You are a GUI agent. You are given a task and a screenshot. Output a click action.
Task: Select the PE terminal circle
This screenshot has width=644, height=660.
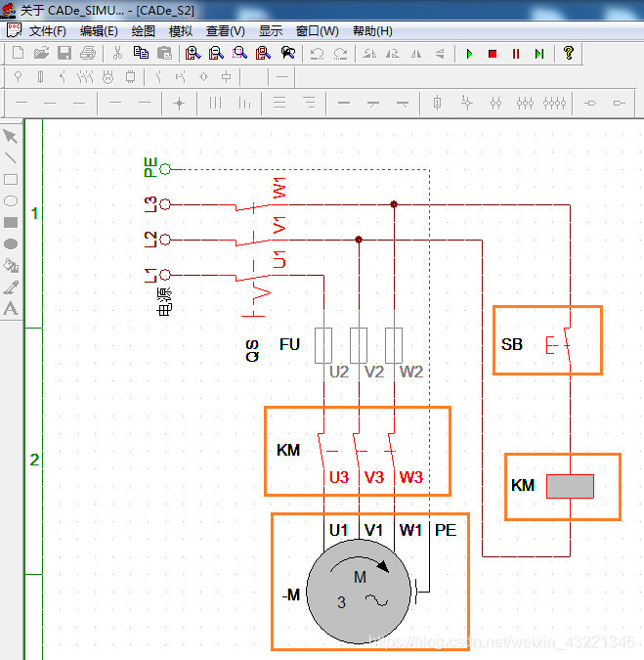click(165, 169)
